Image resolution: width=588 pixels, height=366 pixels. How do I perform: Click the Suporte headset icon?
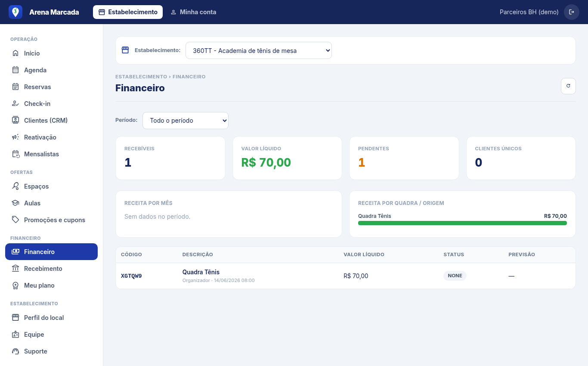(x=15, y=351)
